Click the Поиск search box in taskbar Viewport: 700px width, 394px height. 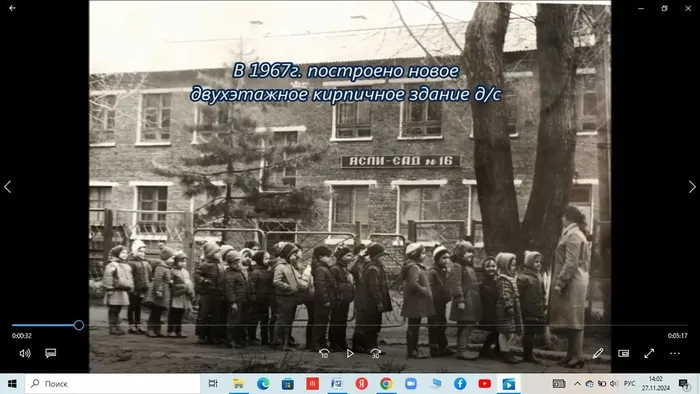click(x=112, y=384)
